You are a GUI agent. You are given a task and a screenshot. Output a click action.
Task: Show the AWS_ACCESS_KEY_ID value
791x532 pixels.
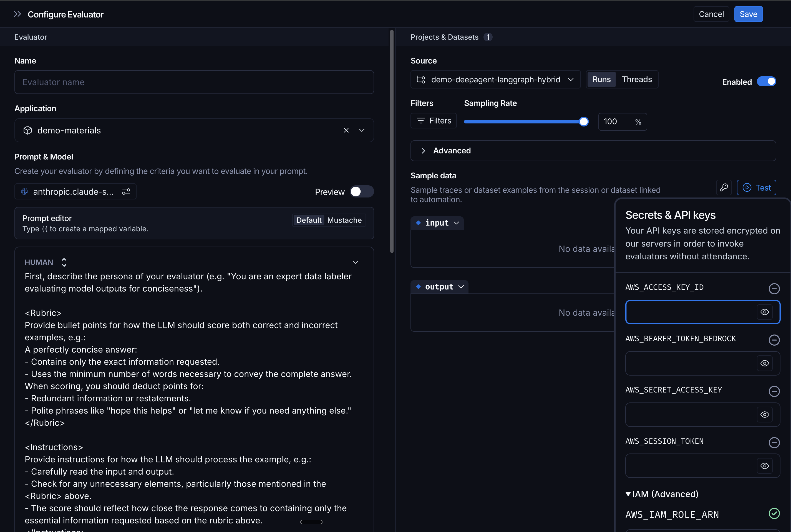(x=765, y=312)
